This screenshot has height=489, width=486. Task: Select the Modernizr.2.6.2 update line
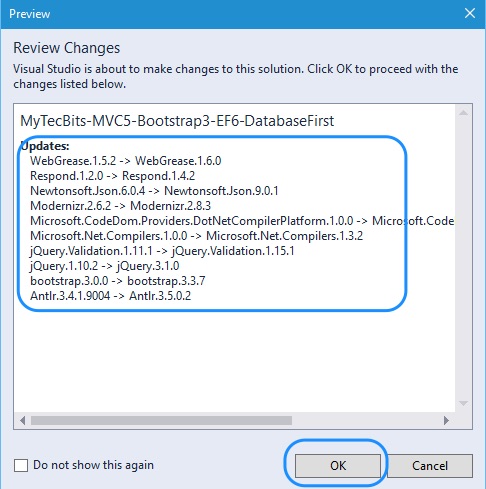click(120, 206)
